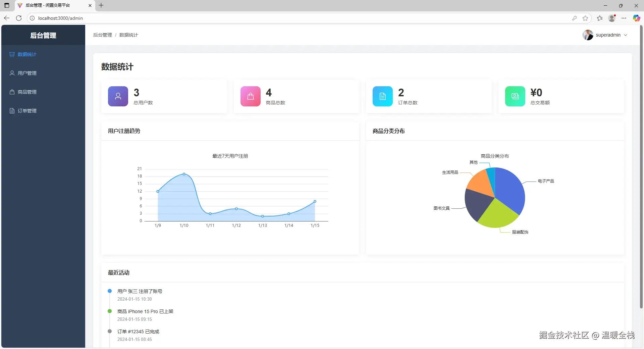The width and height of the screenshot is (644, 349).
Task: Click the pink shopping bag products icon
Action: click(x=251, y=96)
